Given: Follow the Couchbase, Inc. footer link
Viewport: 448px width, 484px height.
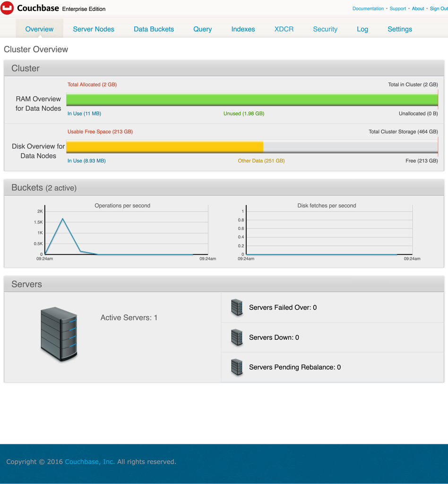Looking at the screenshot, I should (90, 462).
